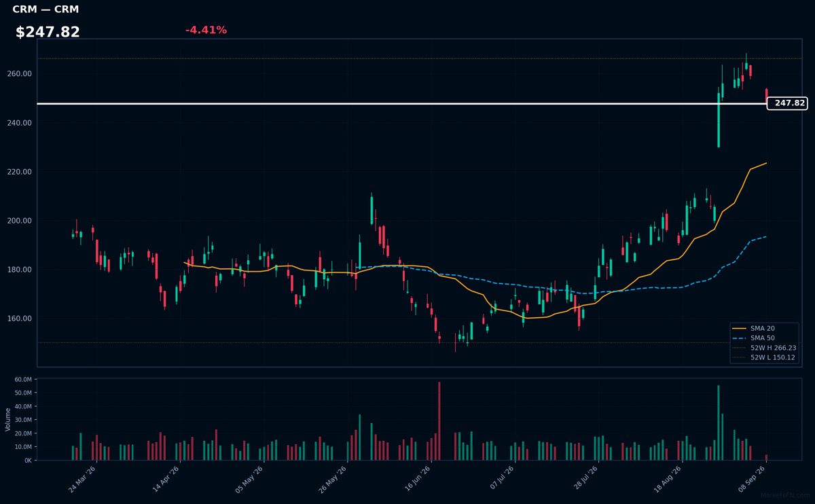The image size is (815, 504).
Task: Click the 08 Sep '26 date label
Action: pos(752,479)
